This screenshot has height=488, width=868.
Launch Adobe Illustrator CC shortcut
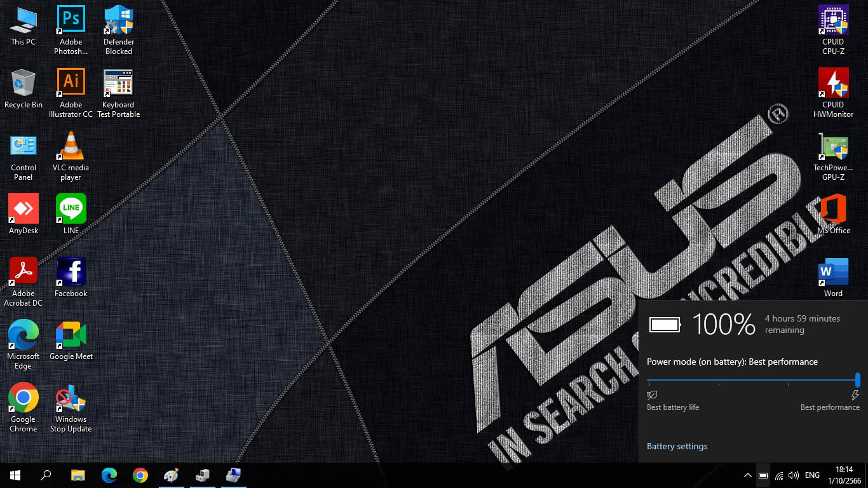[71, 93]
